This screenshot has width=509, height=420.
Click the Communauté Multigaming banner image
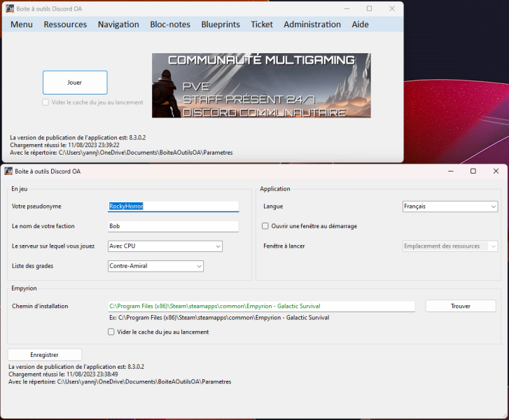click(x=261, y=85)
